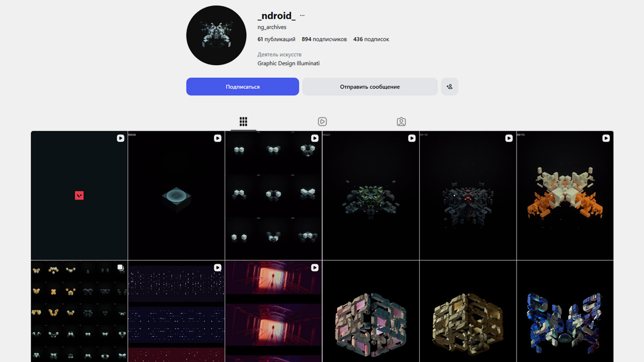The height and width of the screenshot is (362, 644).
Task: Open the three-dot options next to _ndroid_
Action: click(x=302, y=15)
